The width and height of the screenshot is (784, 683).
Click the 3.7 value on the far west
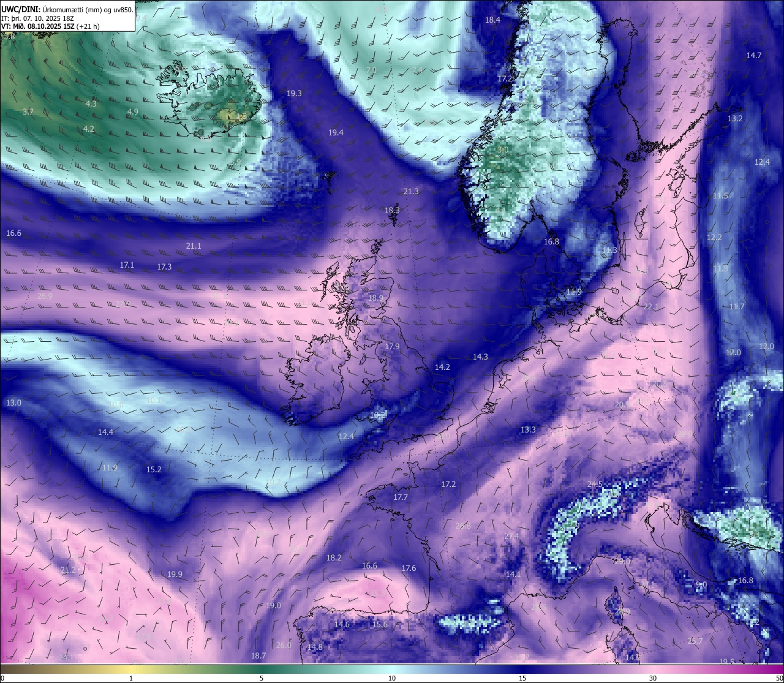[x=28, y=111]
